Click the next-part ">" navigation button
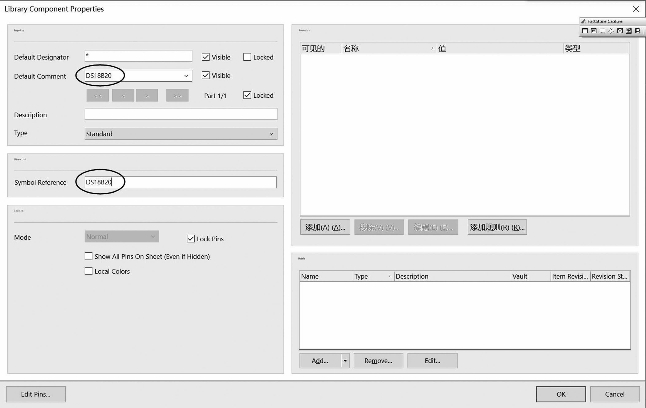The height and width of the screenshot is (408, 646). pyautogui.click(x=147, y=96)
